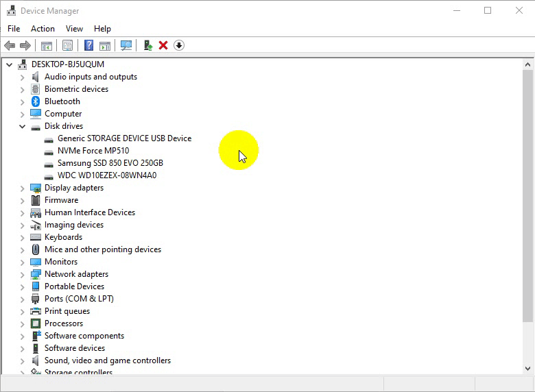Open the Help menu

coord(102,29)
